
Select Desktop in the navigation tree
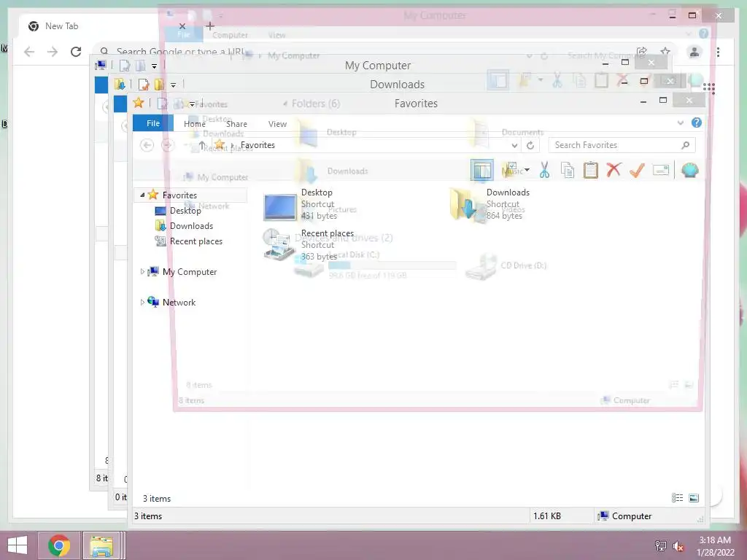(x=185, y=211)
